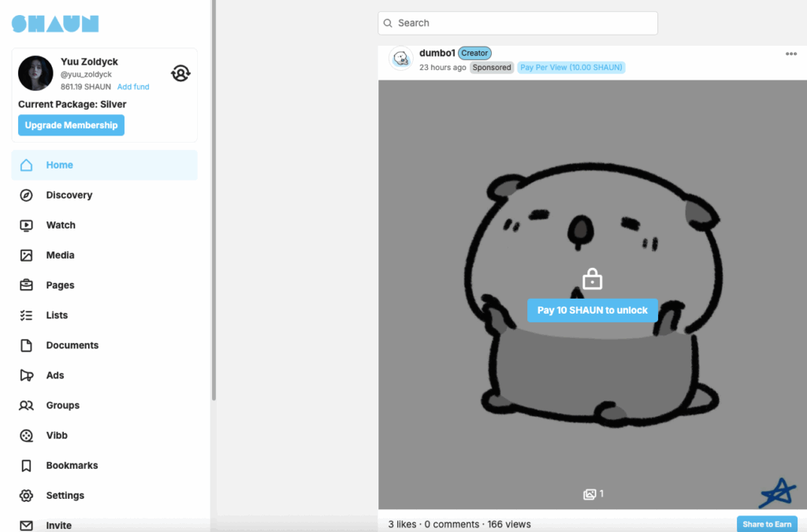
Task: Click the image count gallery icon
Action: coord(589,494)
